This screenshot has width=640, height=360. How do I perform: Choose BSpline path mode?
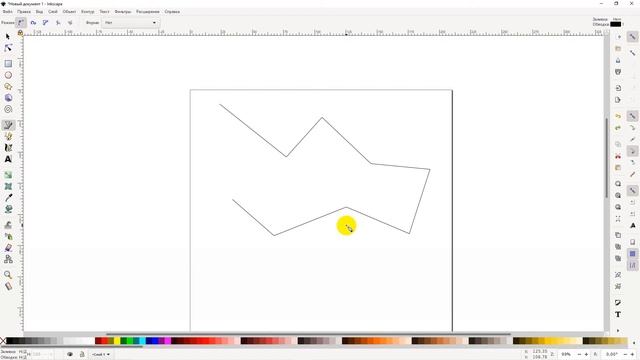46,23
